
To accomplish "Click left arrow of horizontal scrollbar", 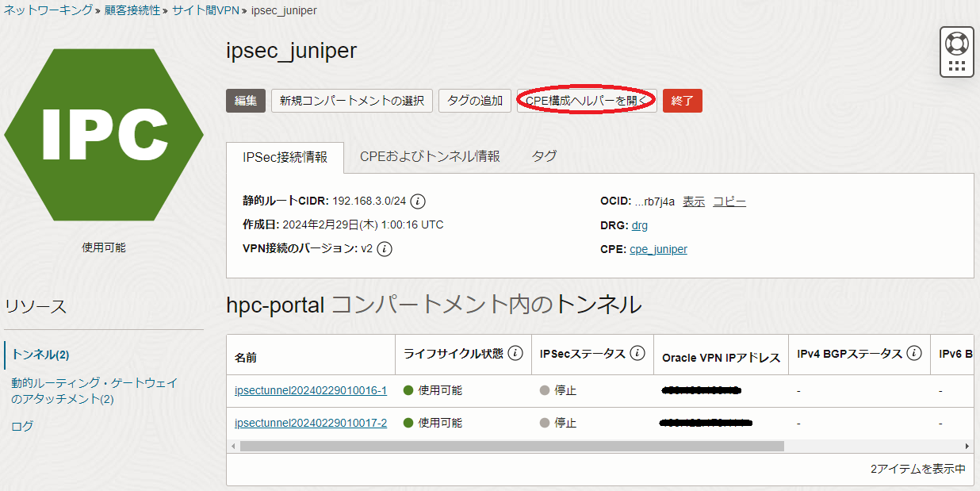I will click(232, 447).
